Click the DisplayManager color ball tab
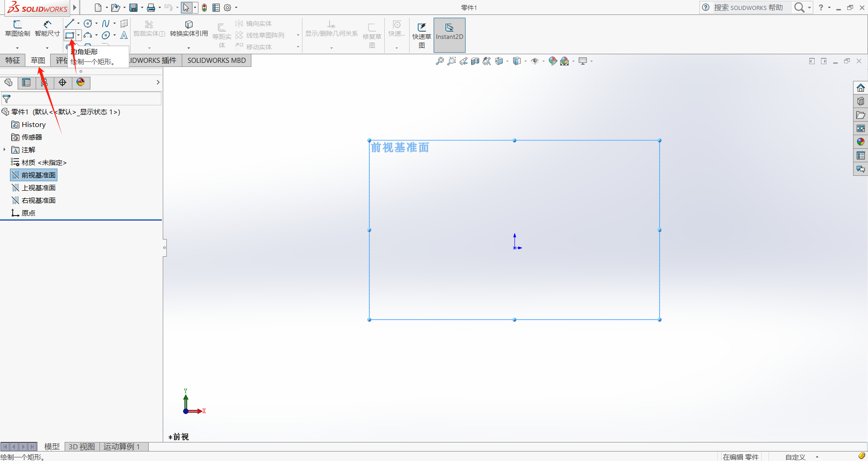The width and height of the screenshot is (868, 461). coord(80,82)
